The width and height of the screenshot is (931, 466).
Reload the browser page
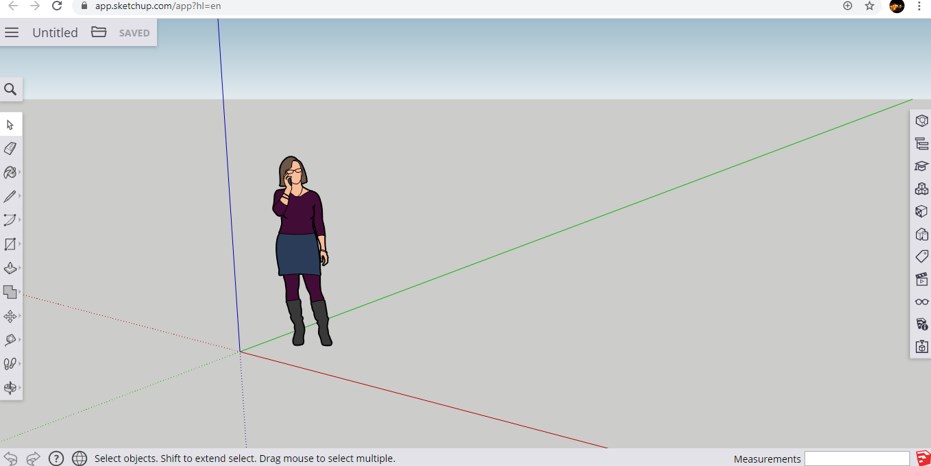click(x=57, y=6)
